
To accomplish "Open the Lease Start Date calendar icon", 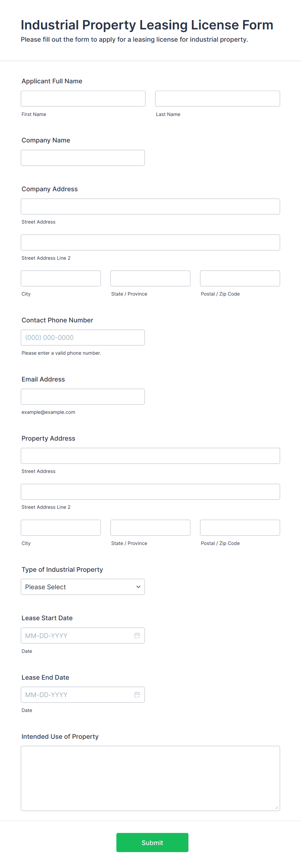I will point(137,635).
